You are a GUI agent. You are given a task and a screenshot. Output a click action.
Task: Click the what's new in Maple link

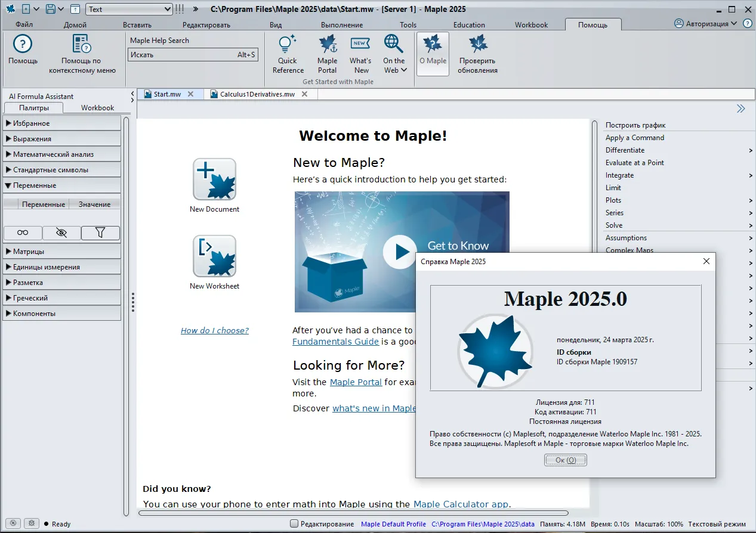click(x=374, y=408)
